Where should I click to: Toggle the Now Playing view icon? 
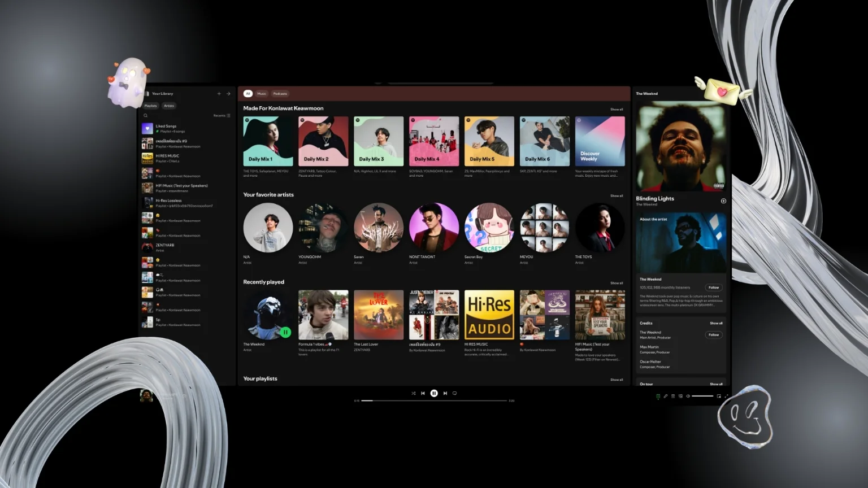click(658, 396)
